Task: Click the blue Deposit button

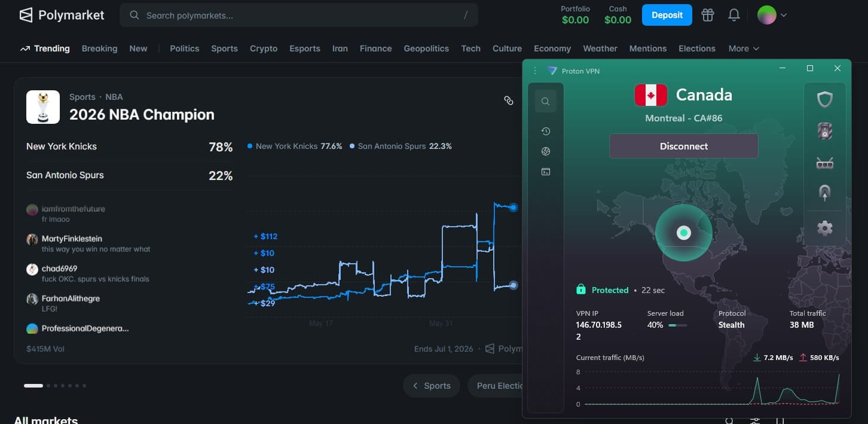Action: click(x=667, y=15)
